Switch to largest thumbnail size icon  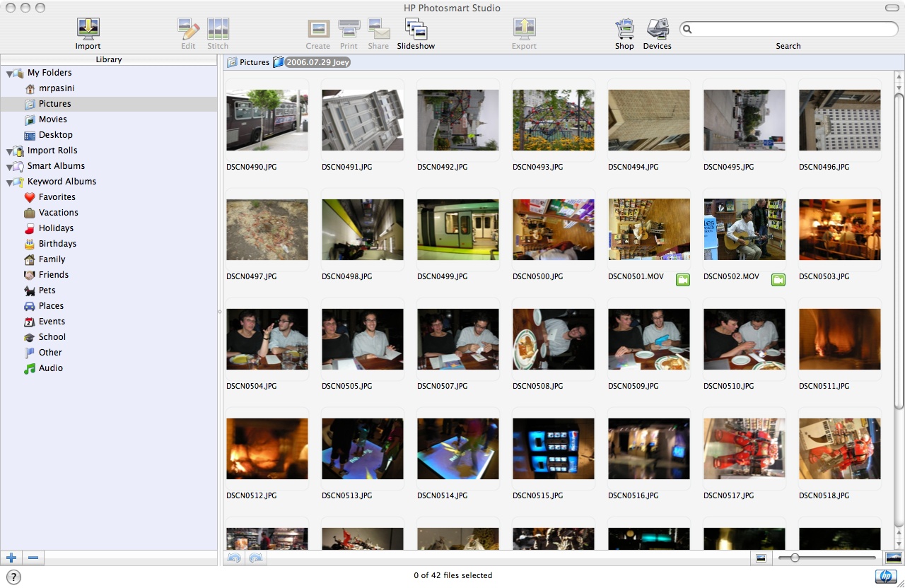click(x=892, y=558)
